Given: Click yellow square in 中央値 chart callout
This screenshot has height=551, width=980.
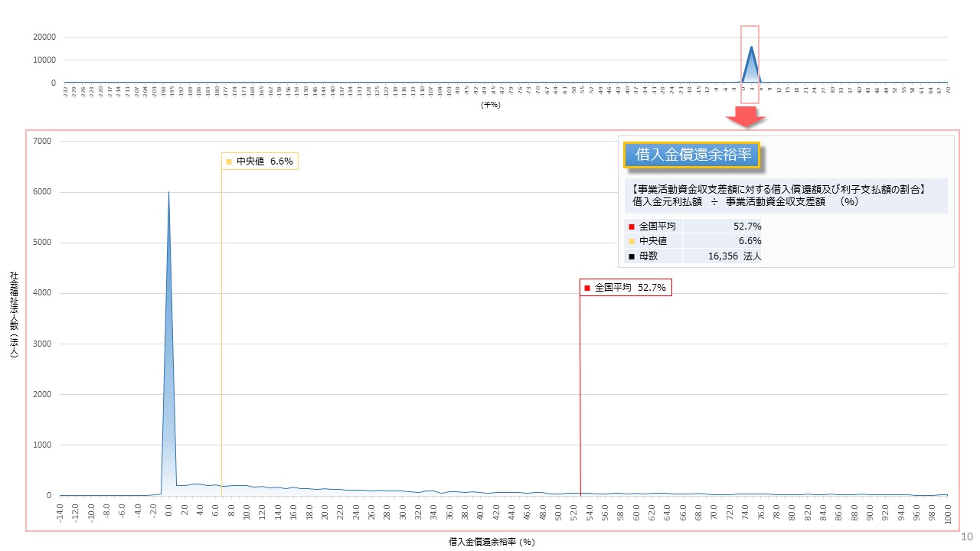Looking at the screenshot, I should point(228,161).
